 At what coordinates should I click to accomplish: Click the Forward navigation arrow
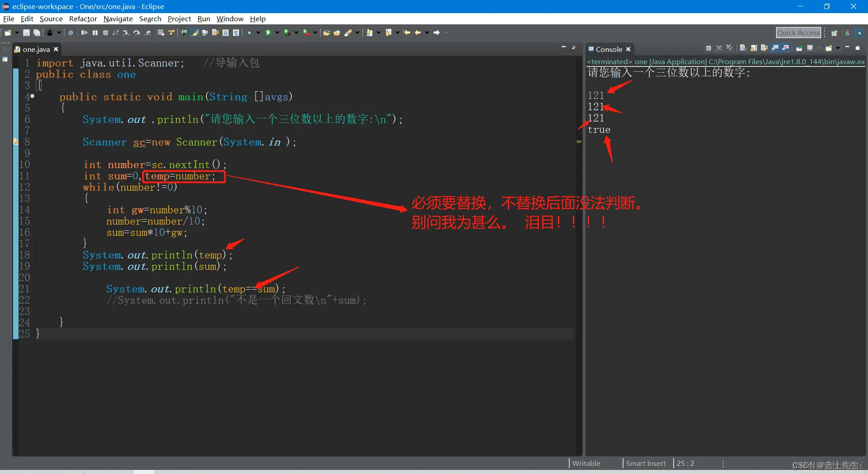tap(436, 33)
